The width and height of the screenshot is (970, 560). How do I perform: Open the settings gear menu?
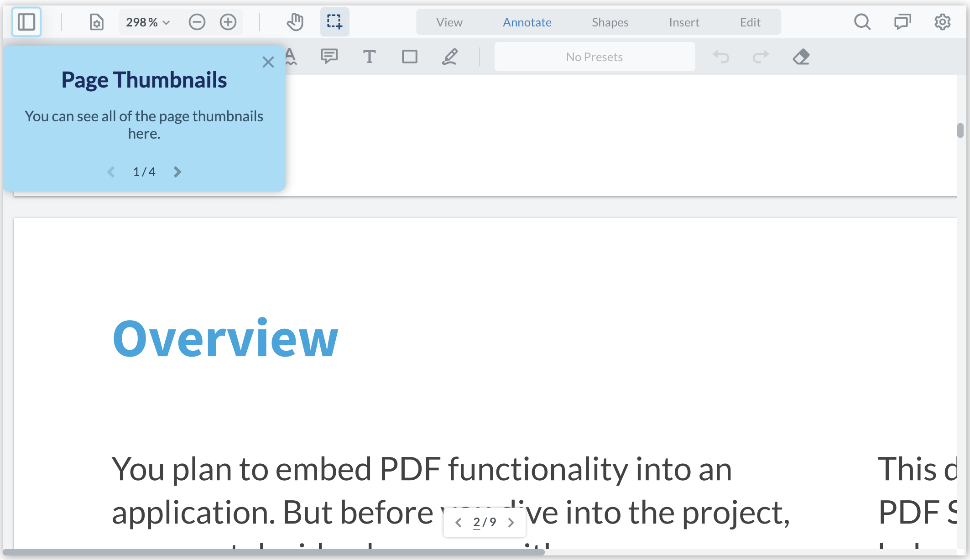pos(942,22)
